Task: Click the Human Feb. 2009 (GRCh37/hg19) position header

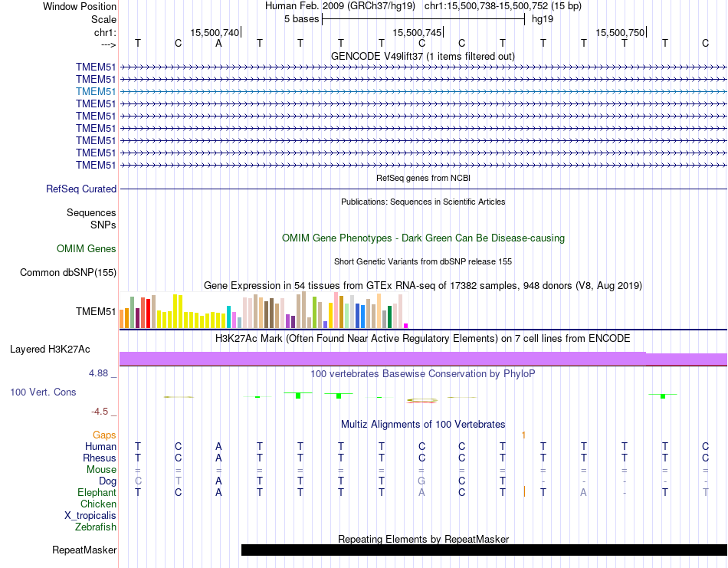Action: [423, 6]
